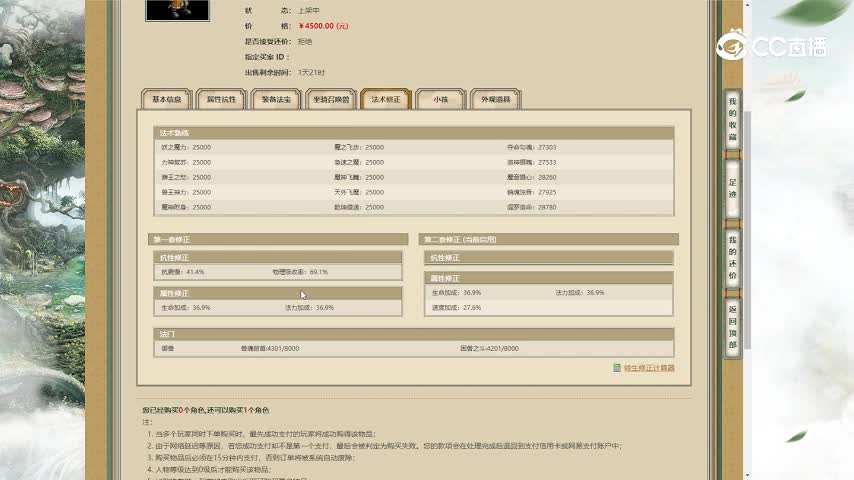Click the value 28260
Screen dimensions: 854x480
point(547,178)
